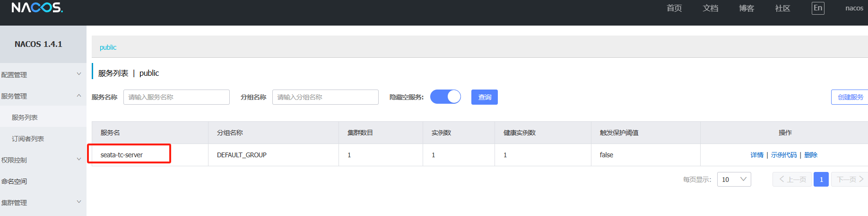Delete seata-tc-server via 删除 link
This screenshot has width=868, height=216.
[810, 155]
